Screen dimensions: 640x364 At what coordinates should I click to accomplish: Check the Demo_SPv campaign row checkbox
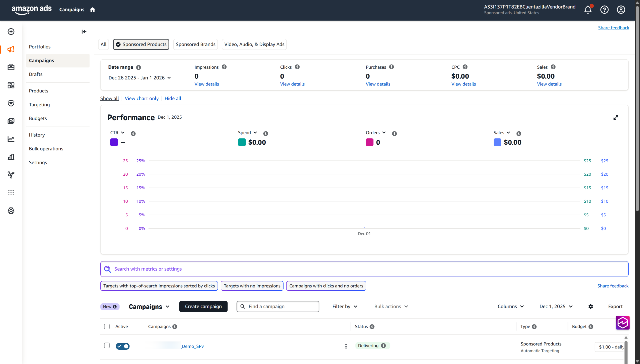[x=107, y=346]
